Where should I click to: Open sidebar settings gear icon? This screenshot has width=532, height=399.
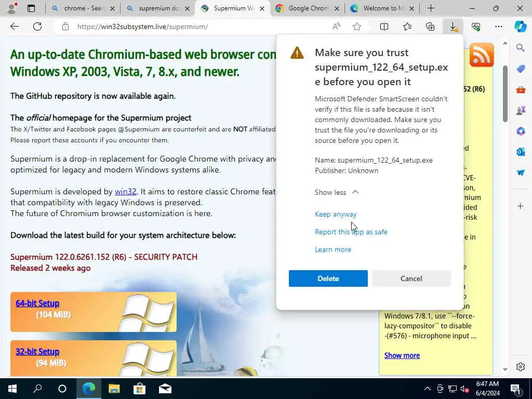pyautogui.click(x=521, y=367)
